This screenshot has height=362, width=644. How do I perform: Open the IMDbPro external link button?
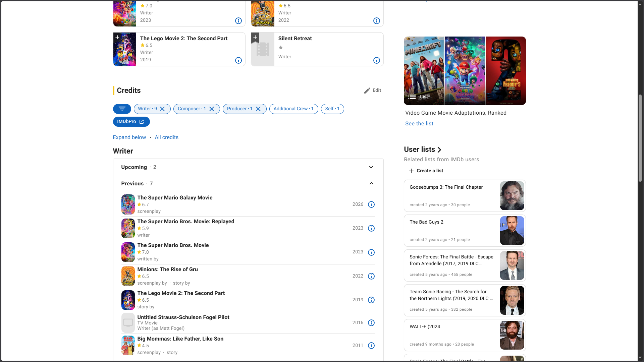point(131,122)
